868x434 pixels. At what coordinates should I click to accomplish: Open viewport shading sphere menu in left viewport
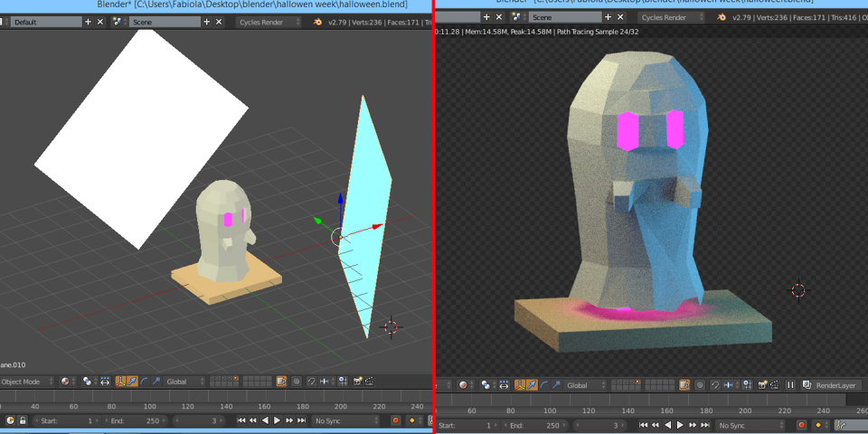coord(68,382)
